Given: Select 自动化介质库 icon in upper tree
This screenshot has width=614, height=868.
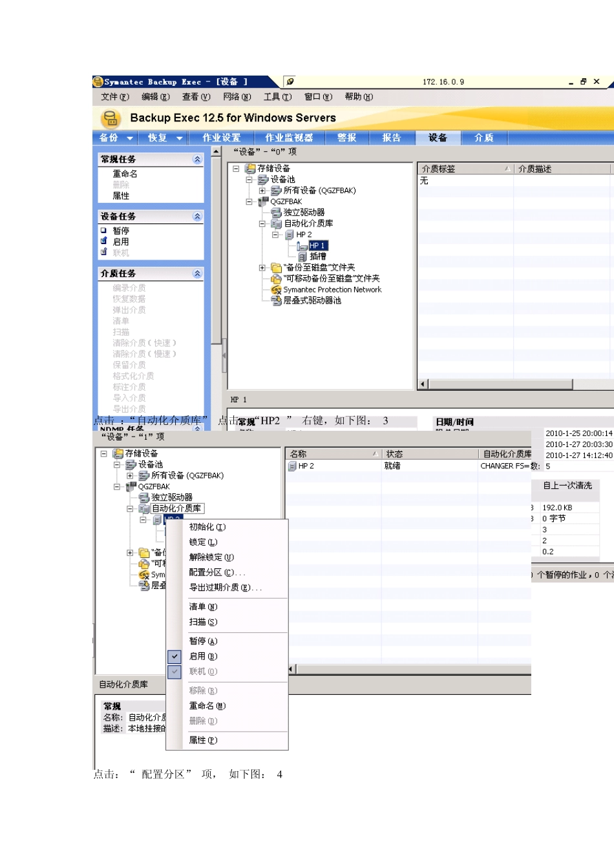Looking at the screenshot, I should point(277,223).
